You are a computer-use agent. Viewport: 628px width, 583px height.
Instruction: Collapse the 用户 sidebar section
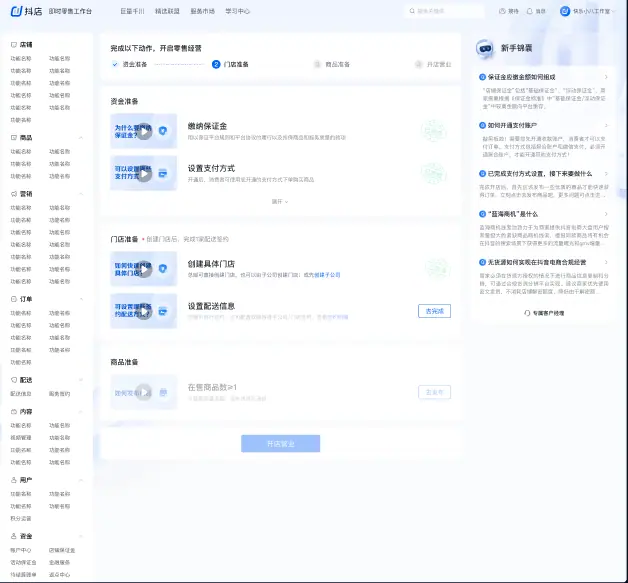coord(81,480)
